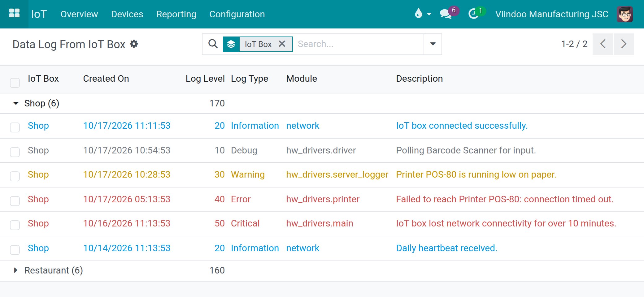The image size is (644, 297).
Task: Click the group-by layers icon in filter
Action: tap(231, 44)
